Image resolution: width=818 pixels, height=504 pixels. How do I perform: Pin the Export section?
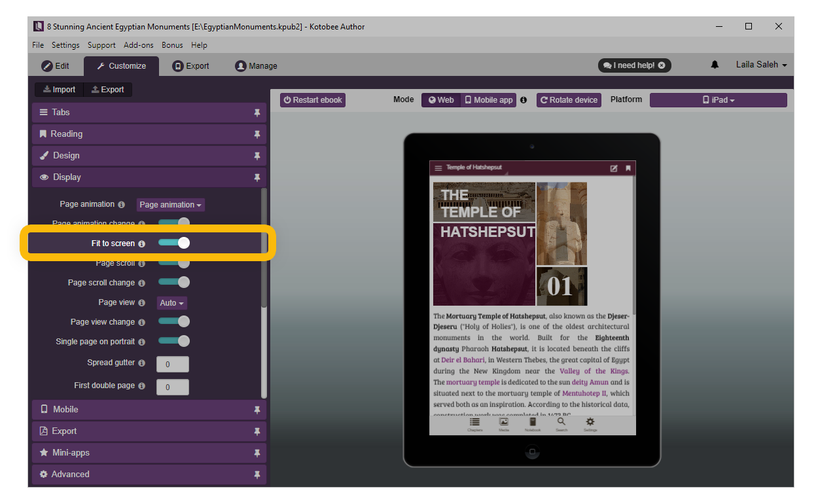tap(257, 431)
